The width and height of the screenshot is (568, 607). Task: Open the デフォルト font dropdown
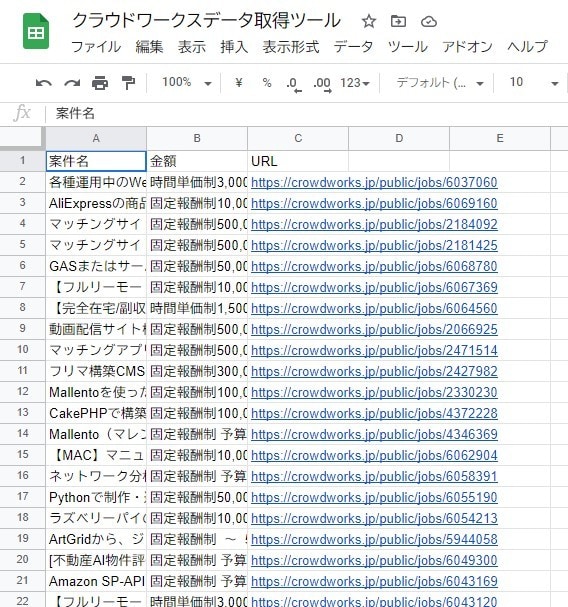440,83
